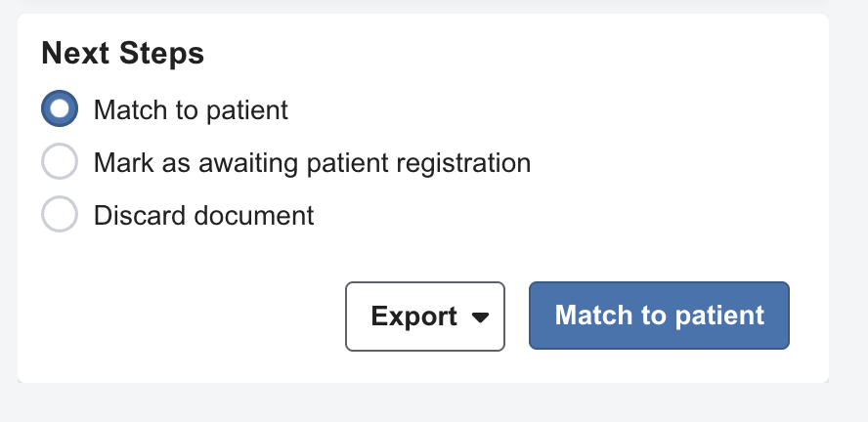Click the "Discard document" label text

[203, 215]
